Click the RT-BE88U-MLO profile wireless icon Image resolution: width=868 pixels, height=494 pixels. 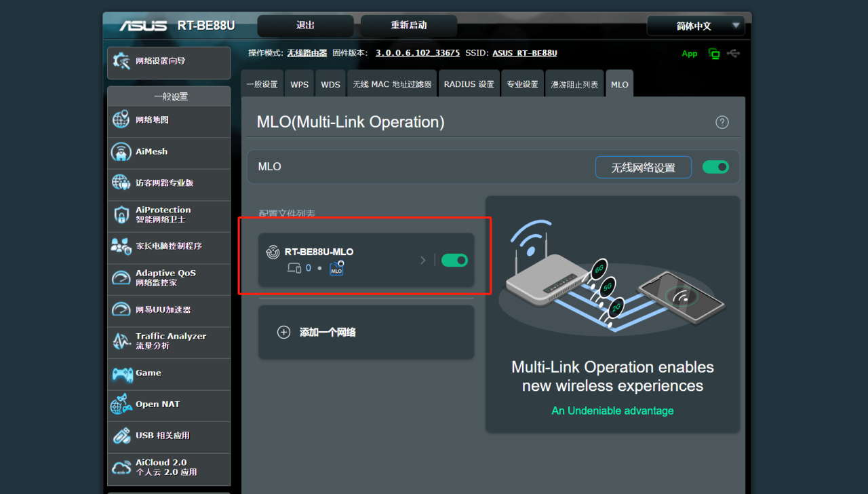tap(272, 252)
